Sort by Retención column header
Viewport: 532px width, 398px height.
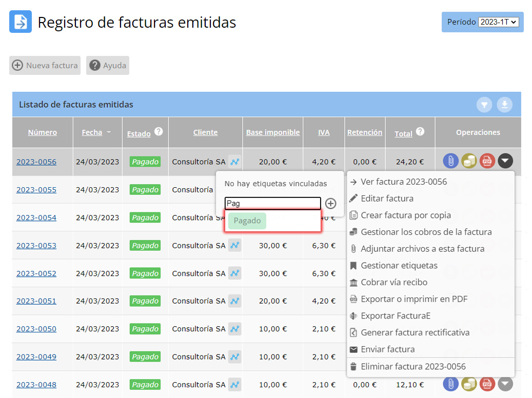365,132
